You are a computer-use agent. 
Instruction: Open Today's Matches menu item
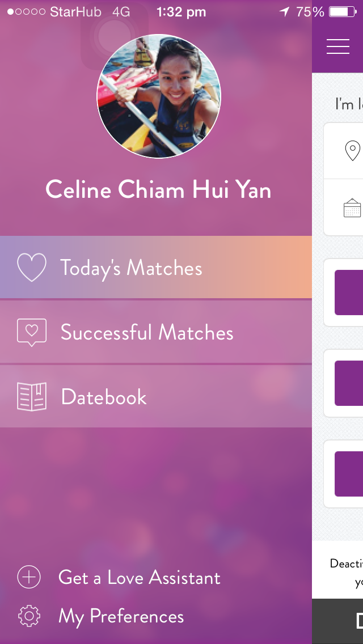(x=156, y=268)
